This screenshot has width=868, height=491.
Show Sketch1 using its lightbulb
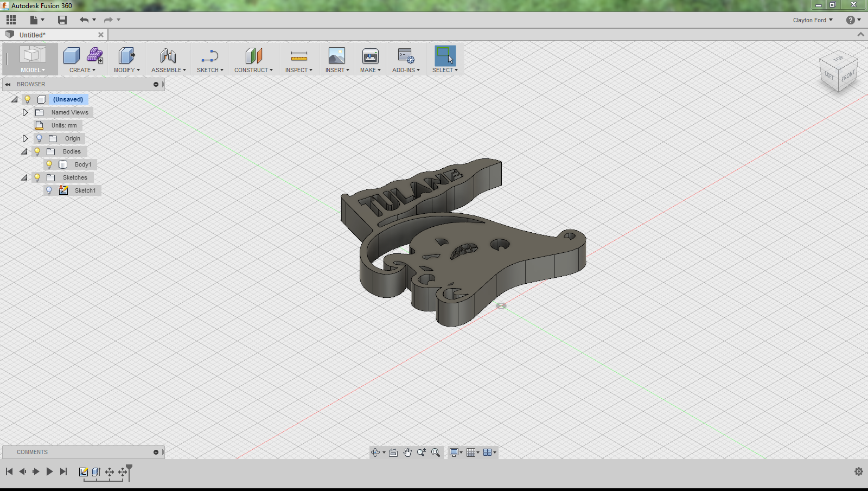coord(49,190)
